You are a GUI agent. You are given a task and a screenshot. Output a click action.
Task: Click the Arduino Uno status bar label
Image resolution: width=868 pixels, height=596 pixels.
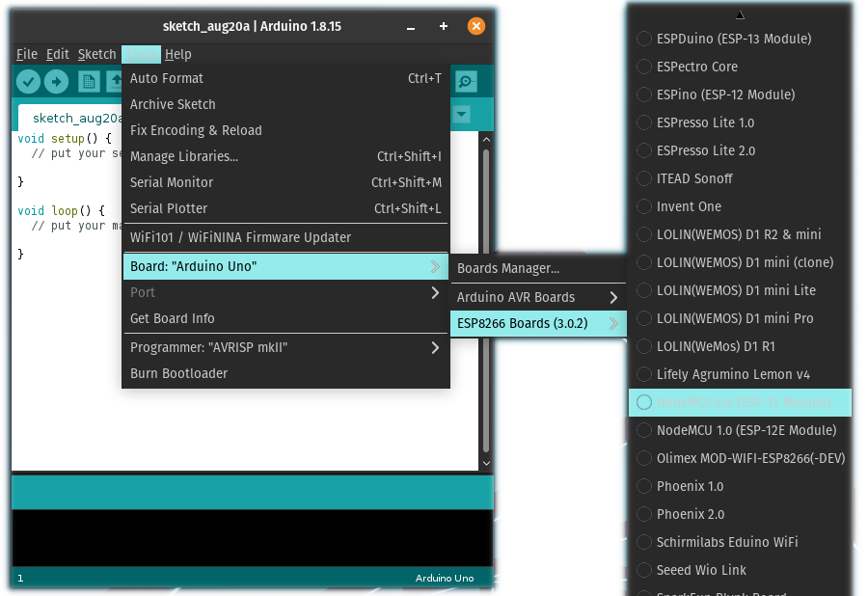(x=445, y=578)
